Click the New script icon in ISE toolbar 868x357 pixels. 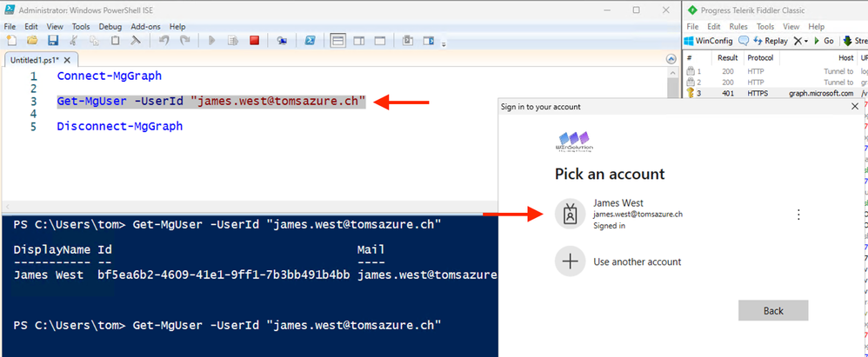(11, 40)
